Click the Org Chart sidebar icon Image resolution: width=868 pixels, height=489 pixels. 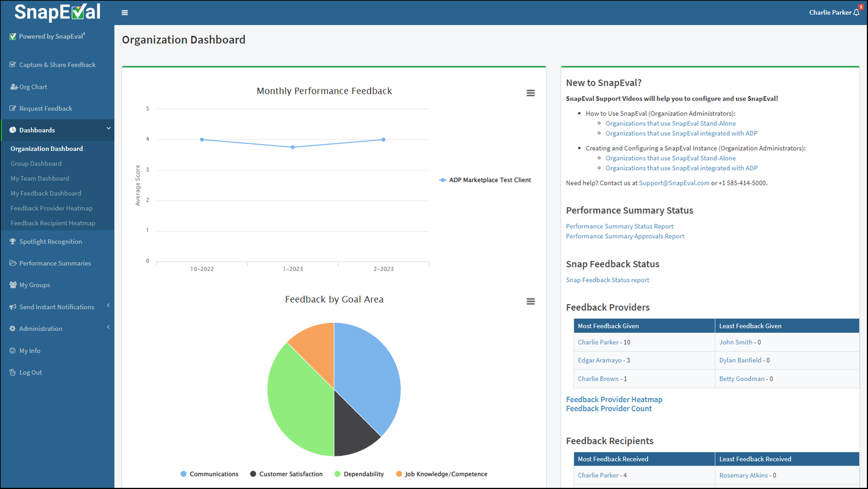pyautogui.click(x=14, y=87)
